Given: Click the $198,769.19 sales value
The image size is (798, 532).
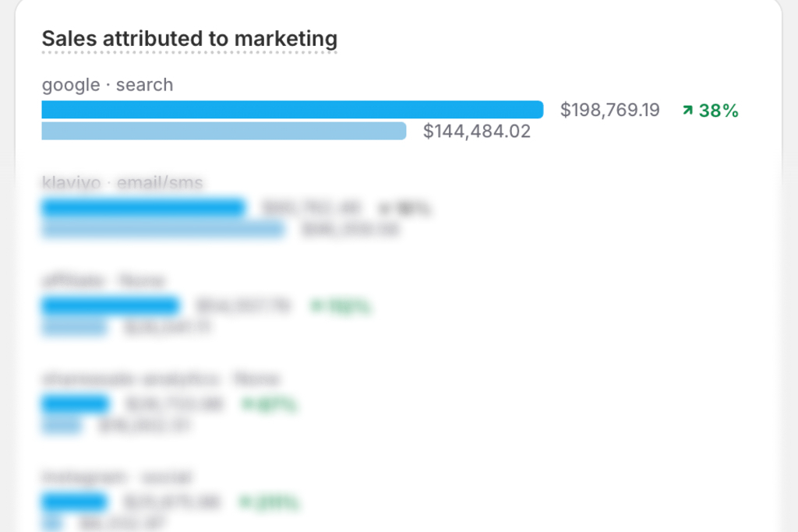Looking at the screenshot, I should pyautogui.click(x=610, y=111).
